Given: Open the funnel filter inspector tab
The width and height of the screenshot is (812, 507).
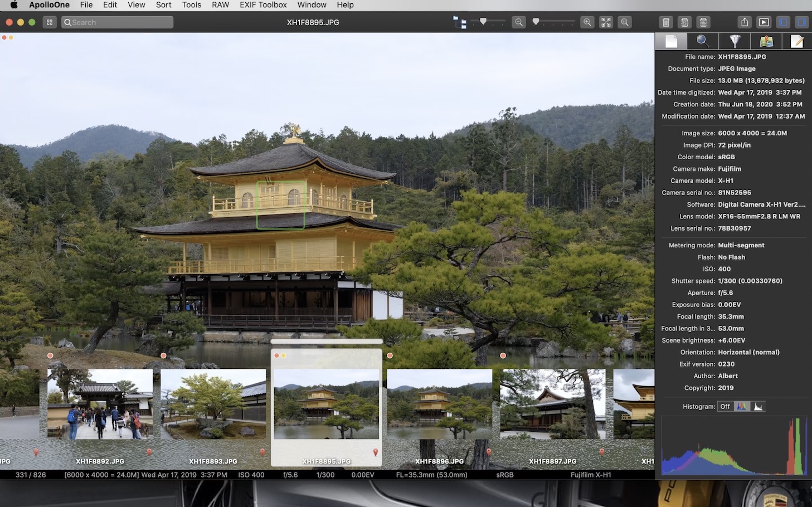Looking at the screenshot, I should pos(735,41).
